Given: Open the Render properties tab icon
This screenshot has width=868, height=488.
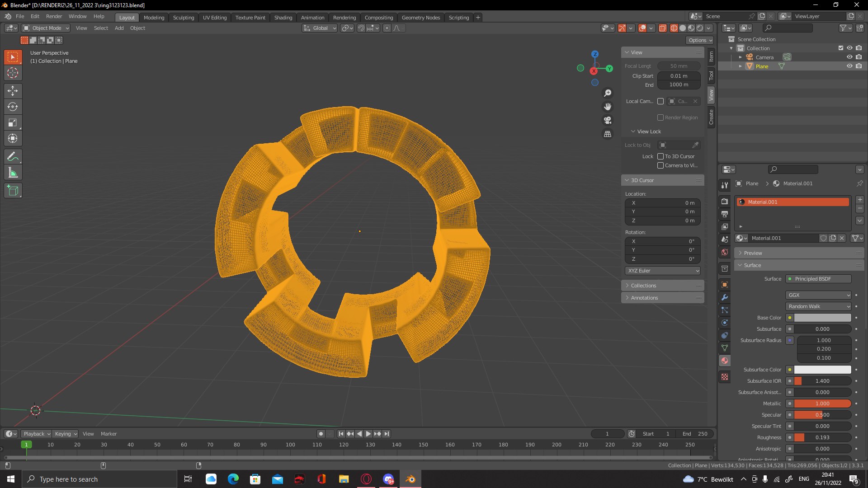Looking at the screenshot, I should pos(725,202).
